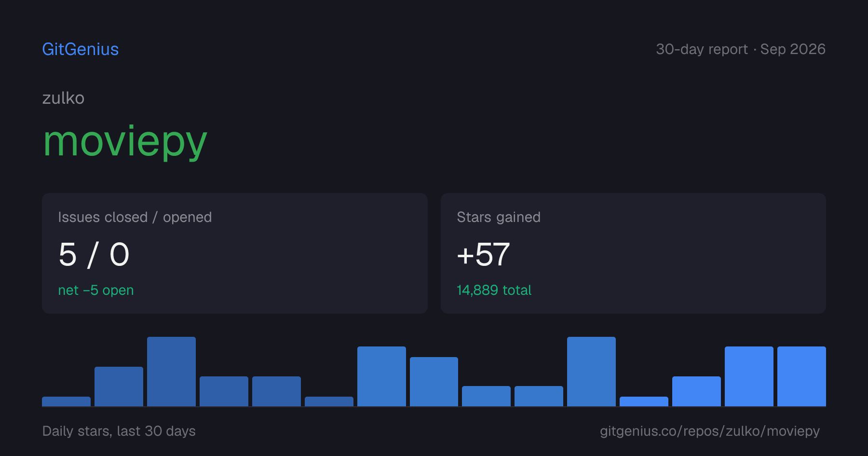The width and height of the screenshot is (868, 456).
Task: Open the zulko owner name
Action: pos(63,98)
